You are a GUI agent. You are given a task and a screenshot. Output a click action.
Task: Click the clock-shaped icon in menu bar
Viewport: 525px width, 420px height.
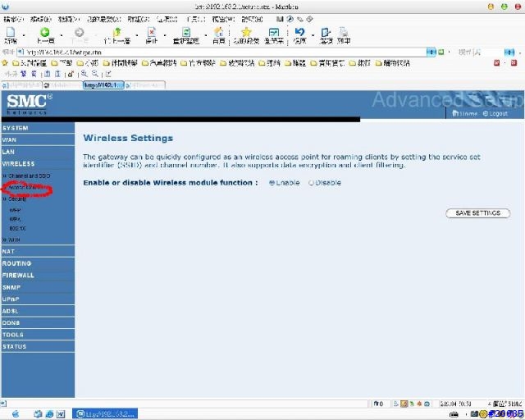coord(290,19)
